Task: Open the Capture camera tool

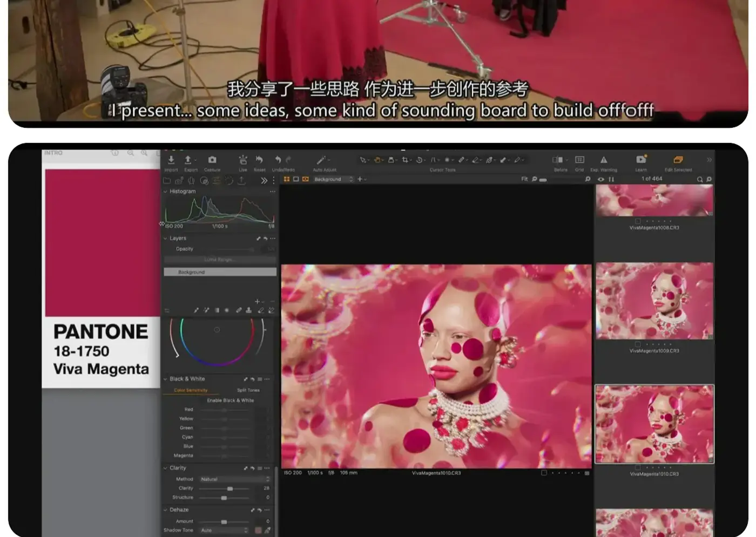Action: coord(212,160)
